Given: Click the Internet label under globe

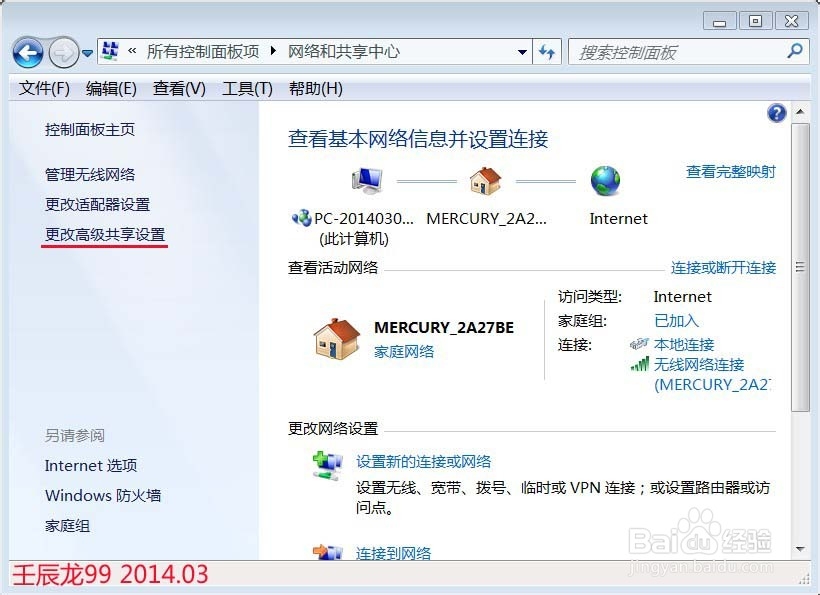Looking at the screenshot, I should (618, 219).
